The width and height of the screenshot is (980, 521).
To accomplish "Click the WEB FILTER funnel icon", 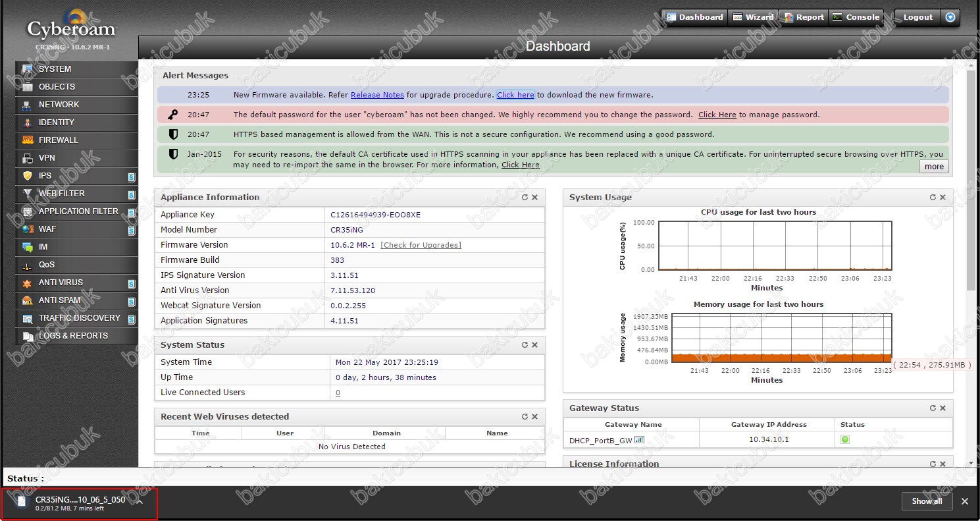I will [x=27, y=194].
